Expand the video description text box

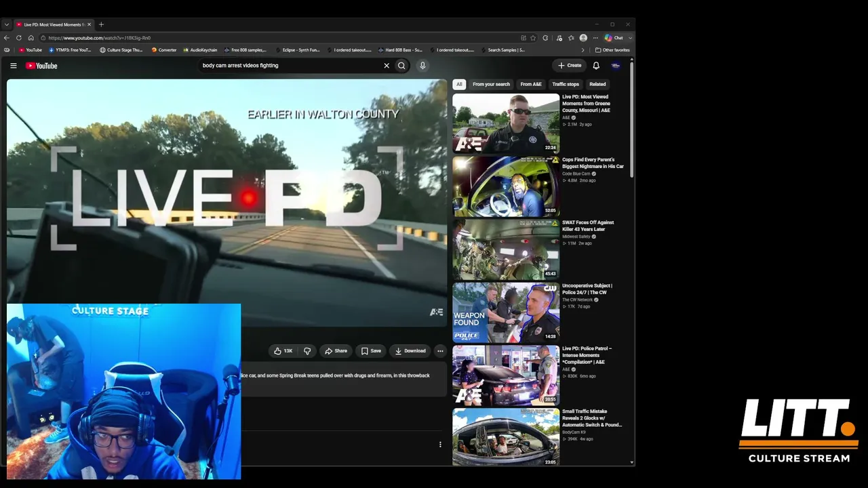[344, 380]
